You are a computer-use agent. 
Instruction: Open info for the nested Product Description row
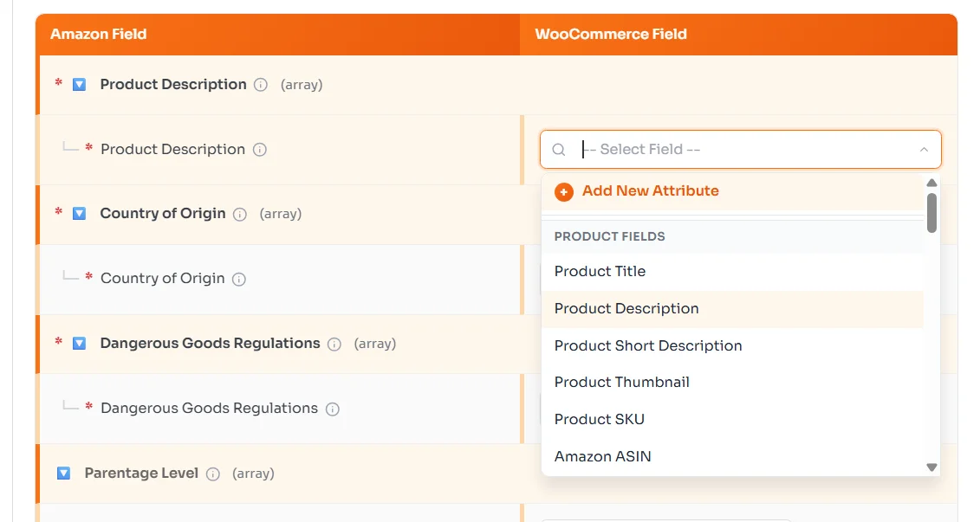(x=258, y=149)
